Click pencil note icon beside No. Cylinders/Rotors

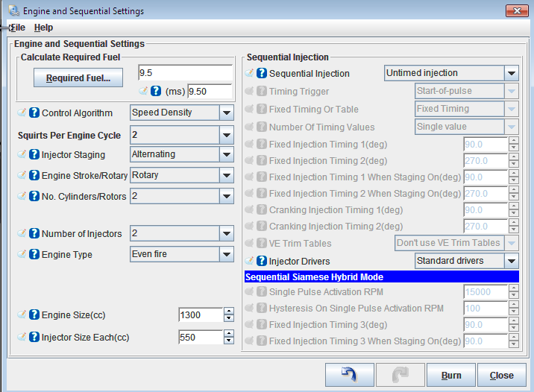point(22,196)
